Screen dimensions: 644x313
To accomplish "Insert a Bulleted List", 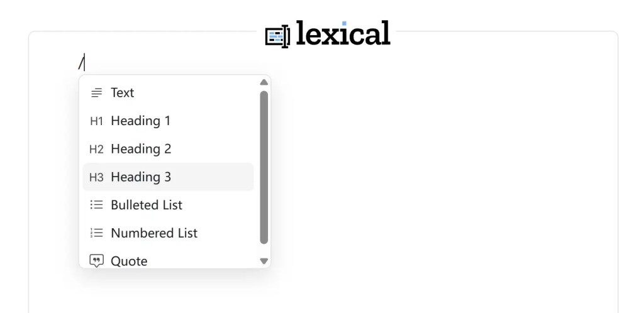I will pyautogui.click(x=169, y=205).
